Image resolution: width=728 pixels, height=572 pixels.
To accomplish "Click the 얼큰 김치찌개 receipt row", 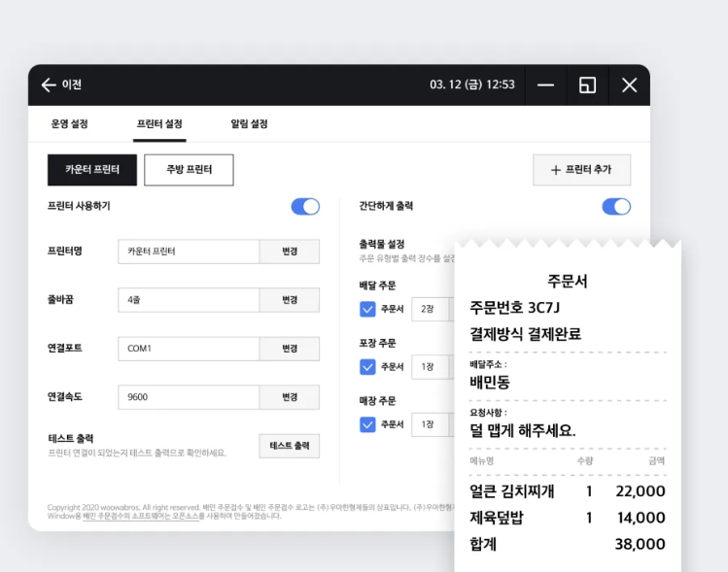I will [568, 491].
